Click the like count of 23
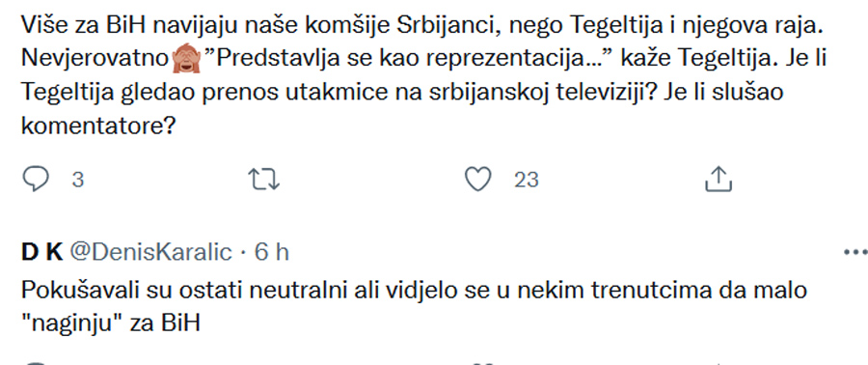Screen dimensions: 868x365 (526, 181)
